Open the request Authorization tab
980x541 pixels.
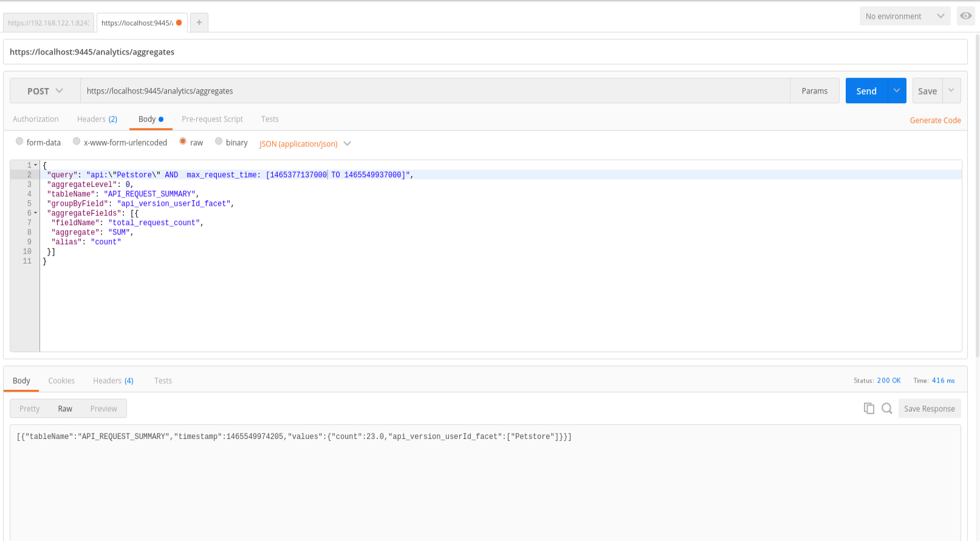[36, 119]
